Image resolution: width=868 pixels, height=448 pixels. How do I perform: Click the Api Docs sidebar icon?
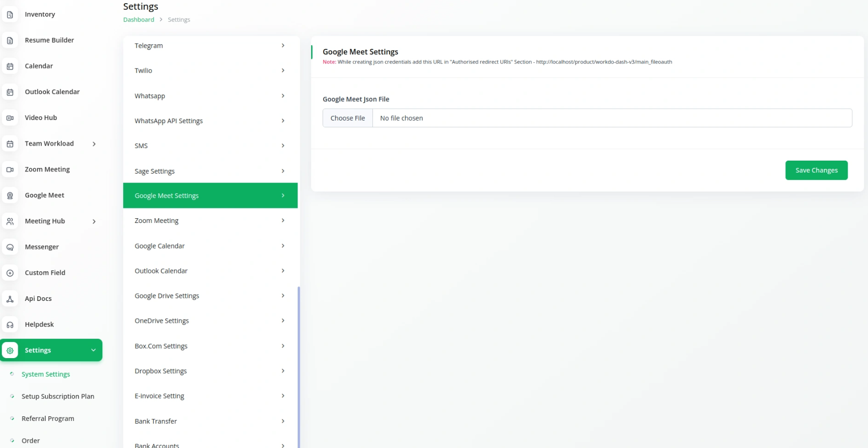click(x=10, y=299)
